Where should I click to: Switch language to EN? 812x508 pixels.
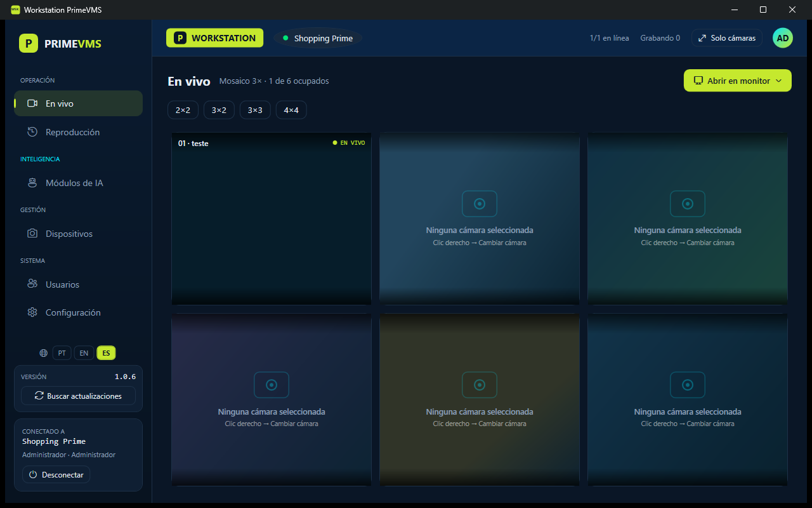pyautogui.click(x=84, y=353)
